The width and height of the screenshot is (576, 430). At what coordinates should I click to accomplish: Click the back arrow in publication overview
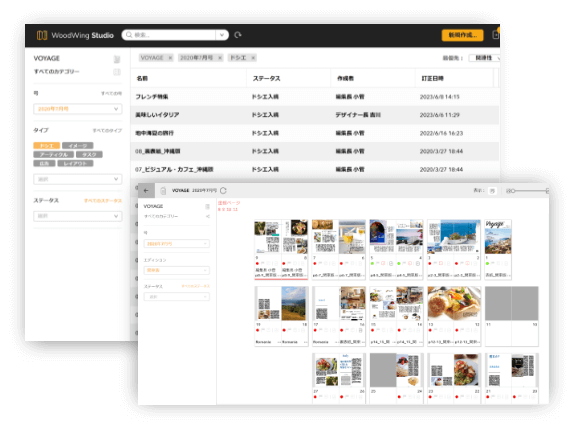point(146,191)
